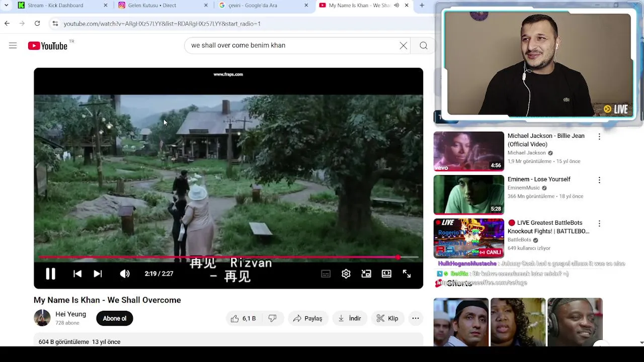Close the çeviri Google tab

[306, 6]
